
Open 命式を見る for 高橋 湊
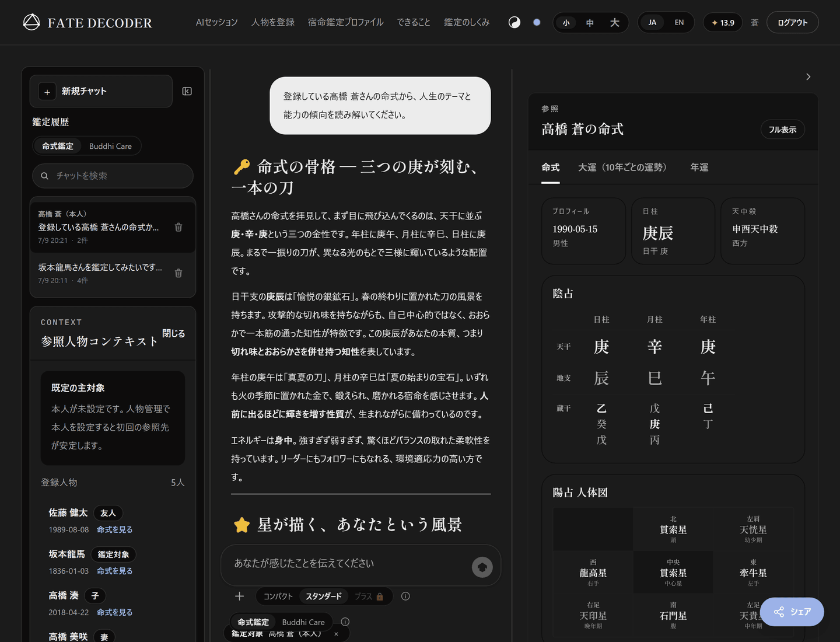(x=115, y=612)
